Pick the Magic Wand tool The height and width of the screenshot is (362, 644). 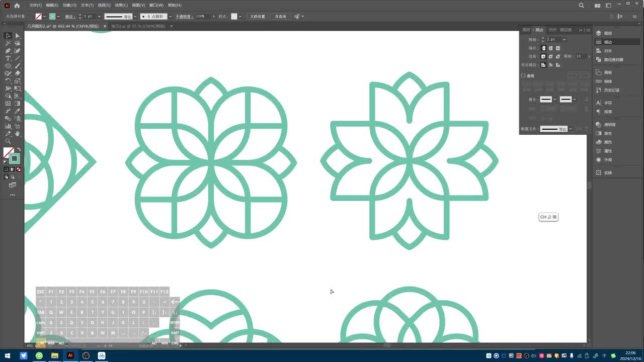point(8,43)
